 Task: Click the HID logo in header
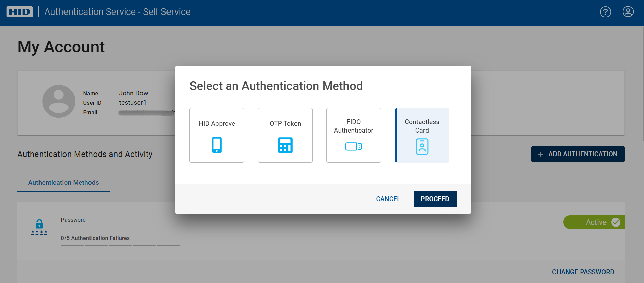point(20,12)
